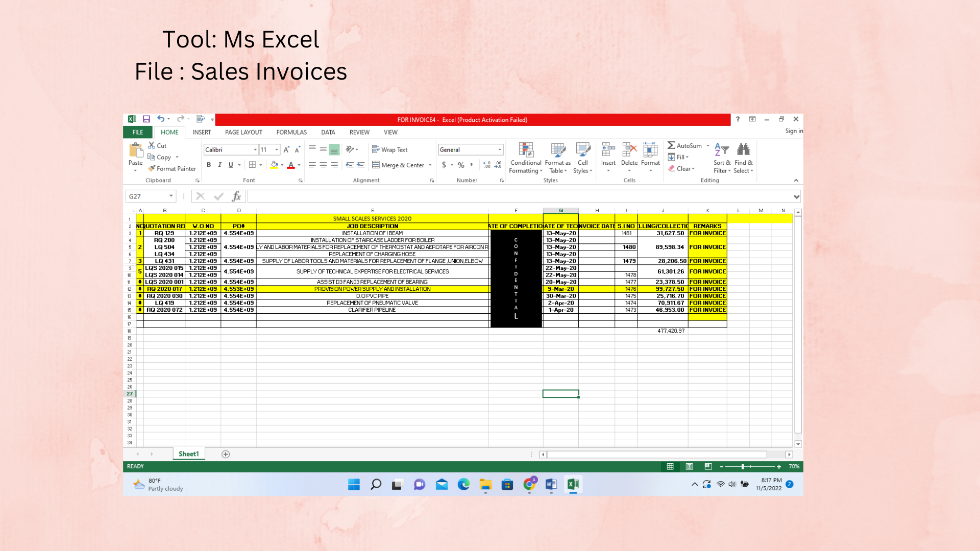
Task: Expand the General number format dropdown
Action: pyautogui.click(x=500, y=149)
